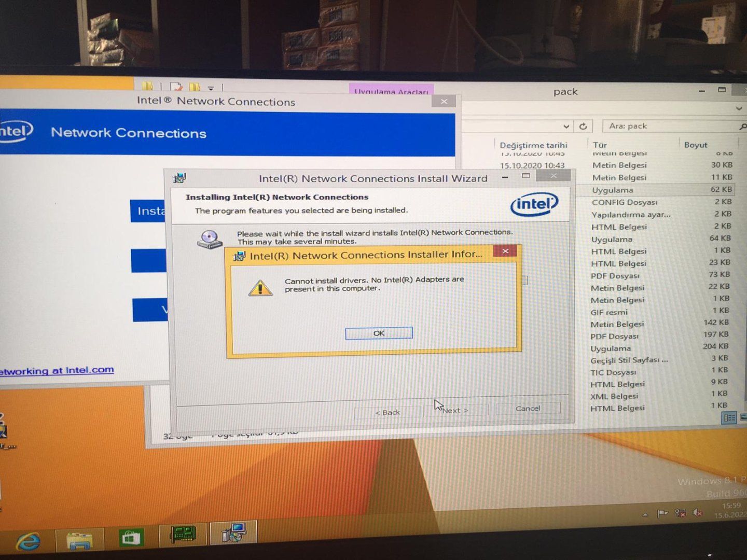
Task: Open the Uygulama Araçları ribbon tab
Action: pos(391,90)
